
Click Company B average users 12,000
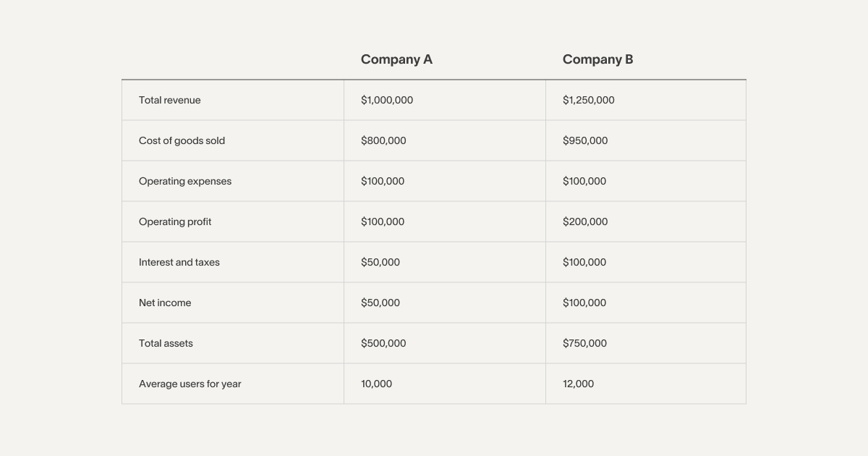coord(578,384)
